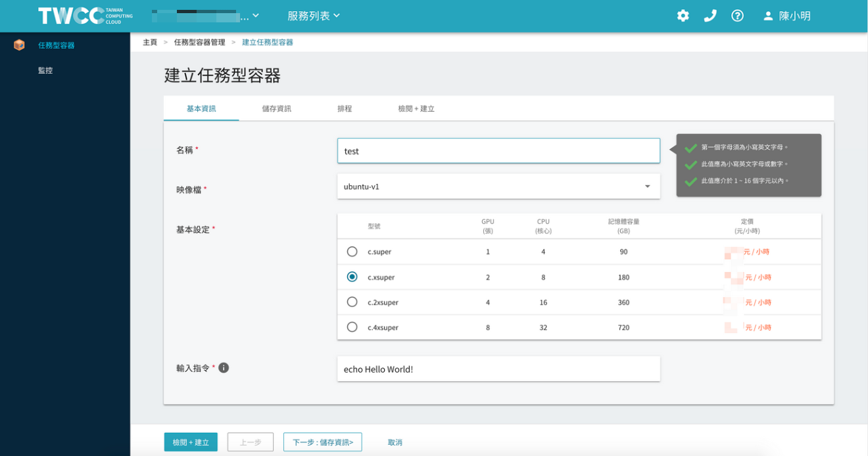Click the 型號 column header
This screenshot has width=868, height=456.
374,226
